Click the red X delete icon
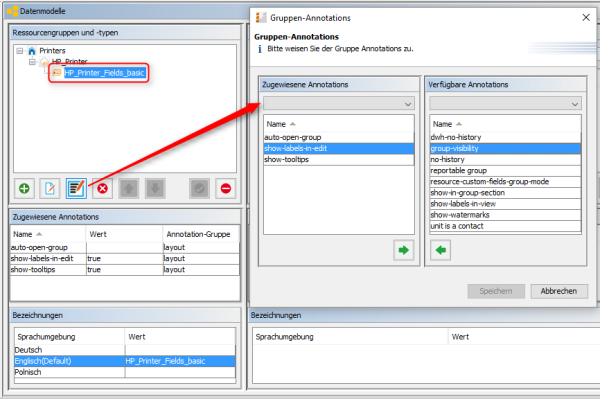Viewport: 600px width, 399px height. pyautogui.click(x=103, y=188)
